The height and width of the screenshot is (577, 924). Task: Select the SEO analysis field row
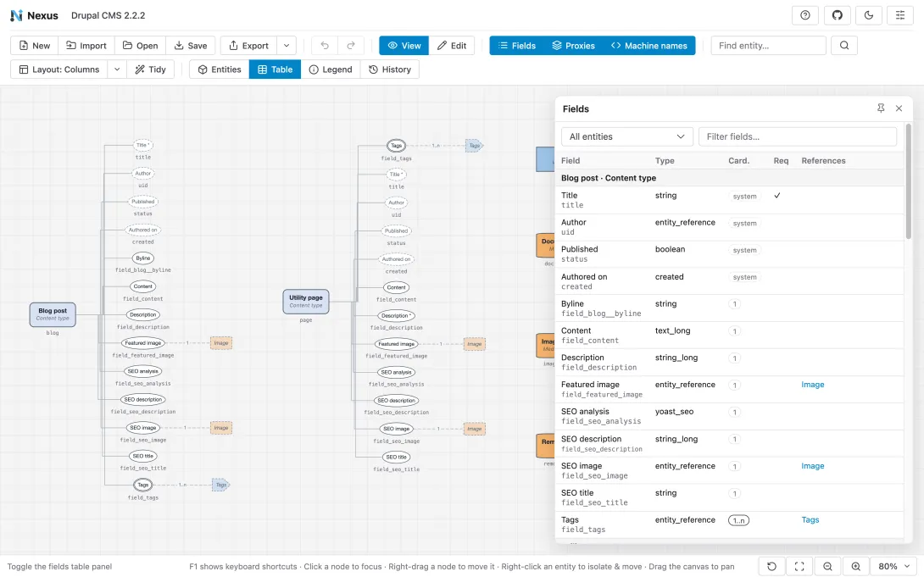(730, 416)
